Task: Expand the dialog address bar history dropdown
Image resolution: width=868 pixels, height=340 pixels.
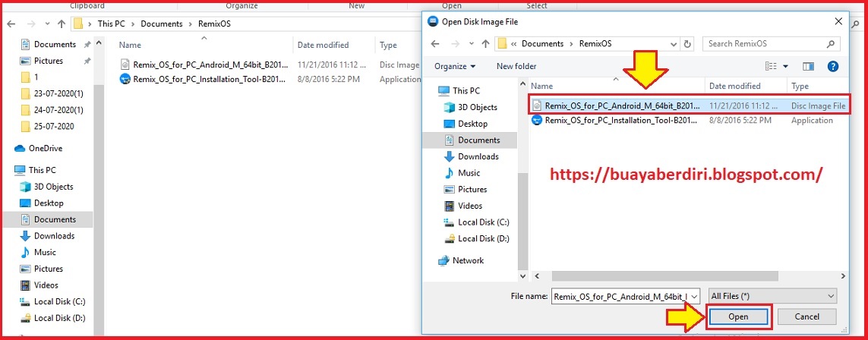Action: pos(674,44)
